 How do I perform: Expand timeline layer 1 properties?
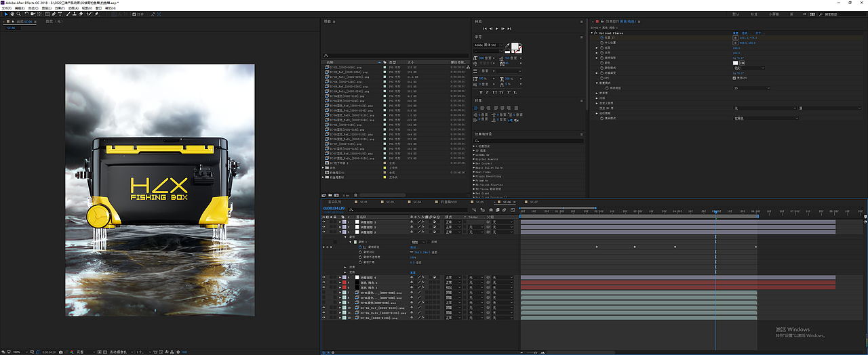point(340,222)
